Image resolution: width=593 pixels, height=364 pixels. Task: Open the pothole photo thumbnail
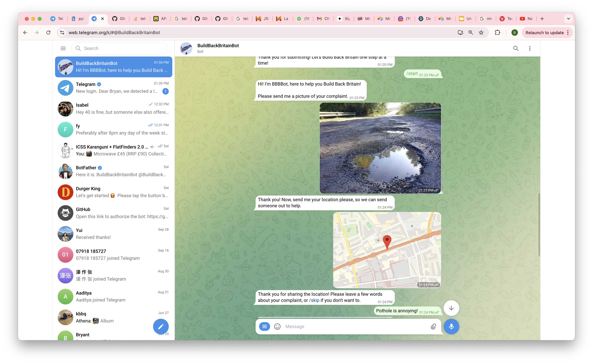coord(380,148)
